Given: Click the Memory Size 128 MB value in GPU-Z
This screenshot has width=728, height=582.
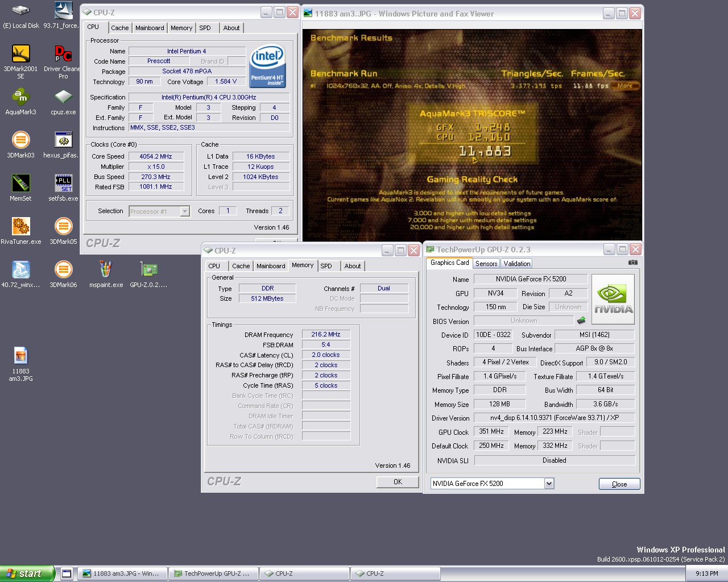Looking at the screenshot, I should pyautogui.click(x=499, y=404).
